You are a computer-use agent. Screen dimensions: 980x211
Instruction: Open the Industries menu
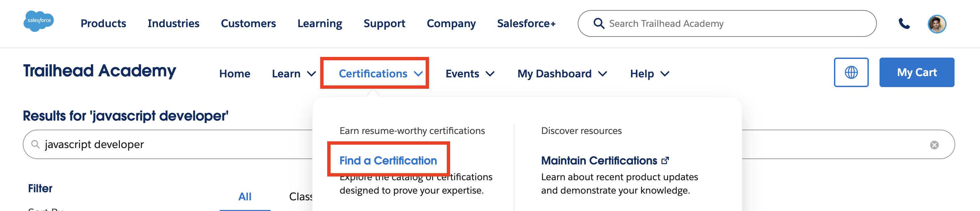tap(173, 23)
